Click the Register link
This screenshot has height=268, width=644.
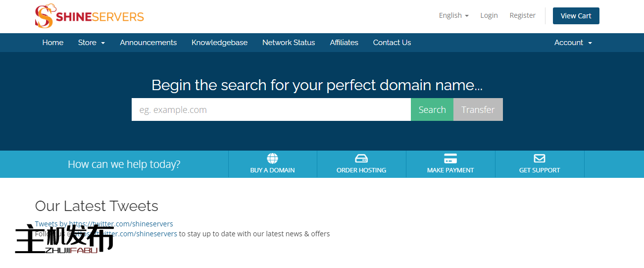522,15
